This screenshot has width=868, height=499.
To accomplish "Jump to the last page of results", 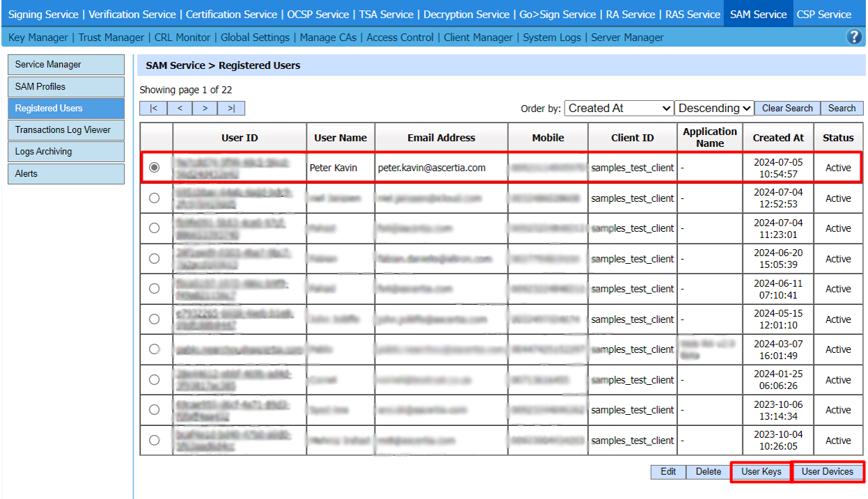I will pos(231,109).
